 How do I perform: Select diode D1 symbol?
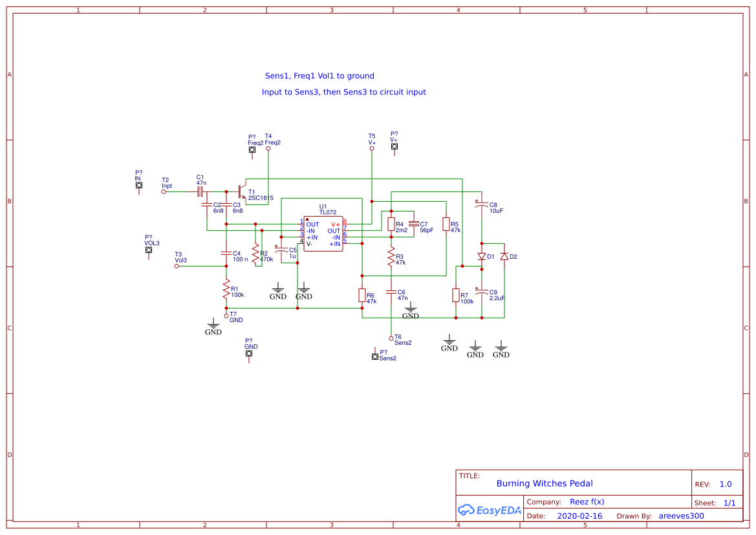[x=482, y=257]
